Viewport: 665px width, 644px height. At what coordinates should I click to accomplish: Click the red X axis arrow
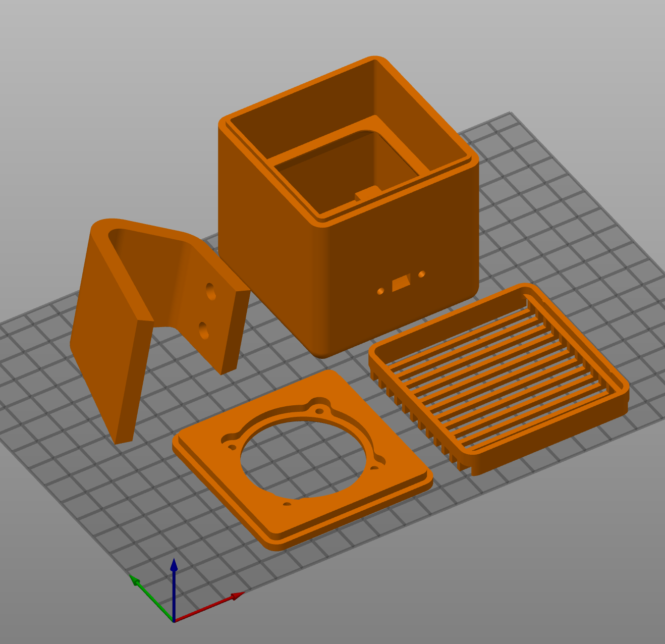coord(209,607)
